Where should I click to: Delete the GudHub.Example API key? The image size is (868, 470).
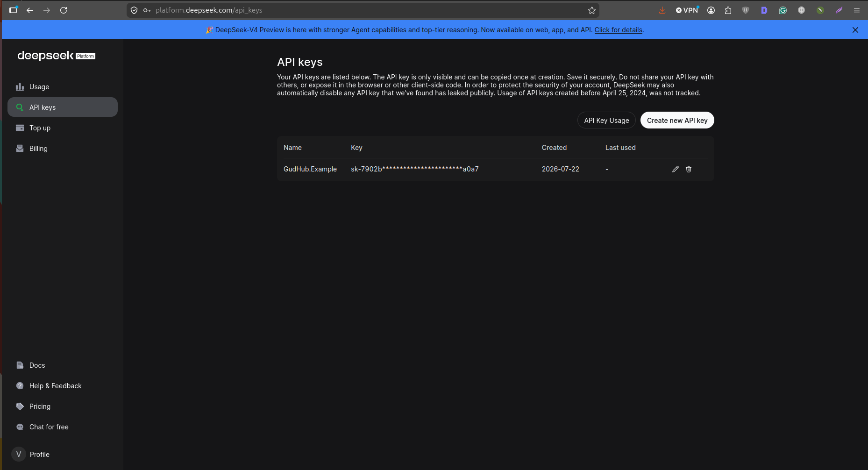(689, 169)
